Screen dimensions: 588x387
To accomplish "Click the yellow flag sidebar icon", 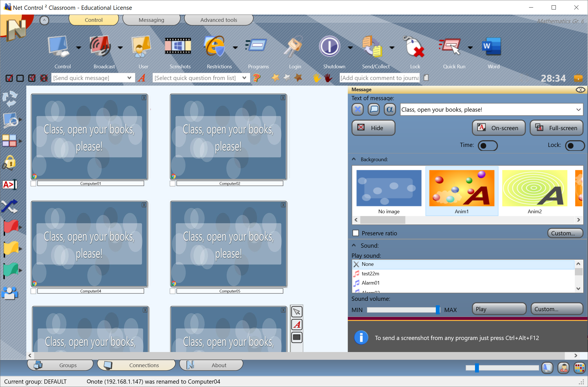I will tap(11, 248).
